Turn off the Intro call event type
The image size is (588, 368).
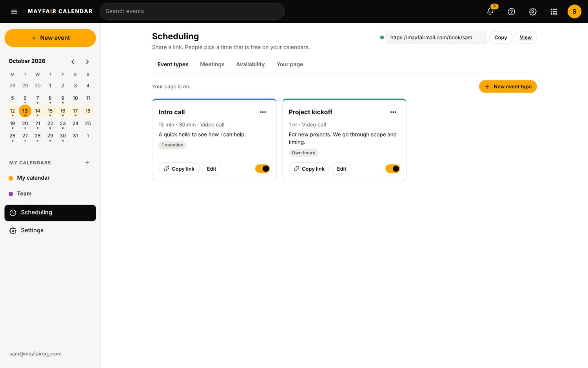click(263, 169)
